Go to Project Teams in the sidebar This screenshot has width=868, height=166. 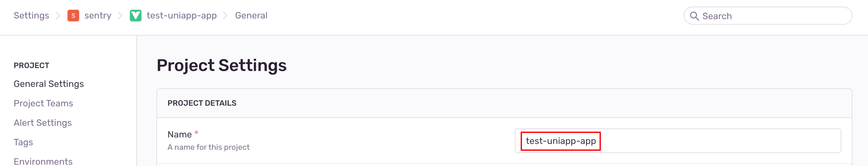click(43, 103)
